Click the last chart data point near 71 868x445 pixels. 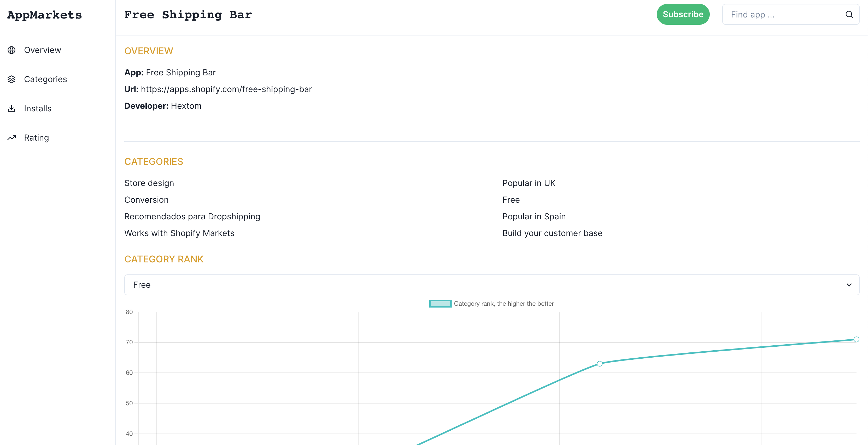[x=856, y=339]
